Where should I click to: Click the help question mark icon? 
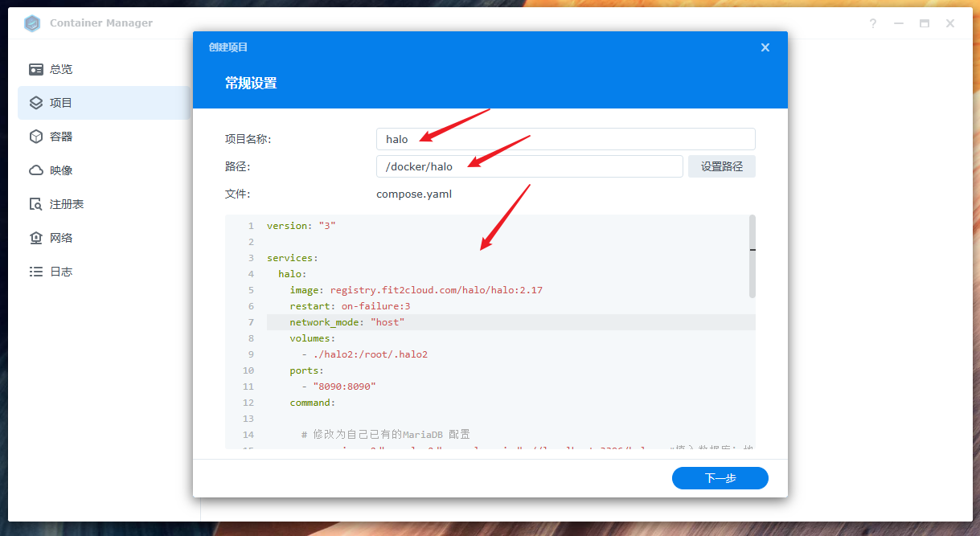click(873, 23)
